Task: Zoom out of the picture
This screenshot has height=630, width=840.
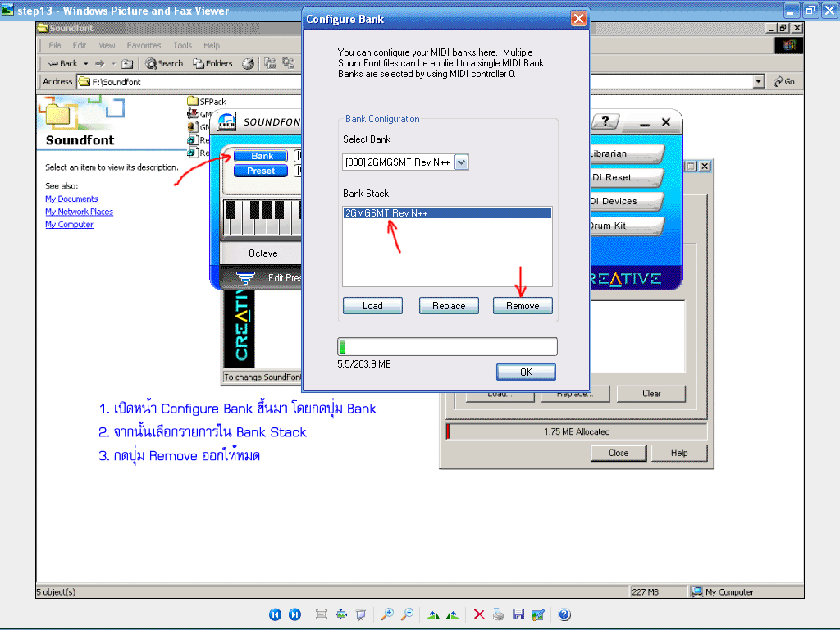Action: coord(407,614)
